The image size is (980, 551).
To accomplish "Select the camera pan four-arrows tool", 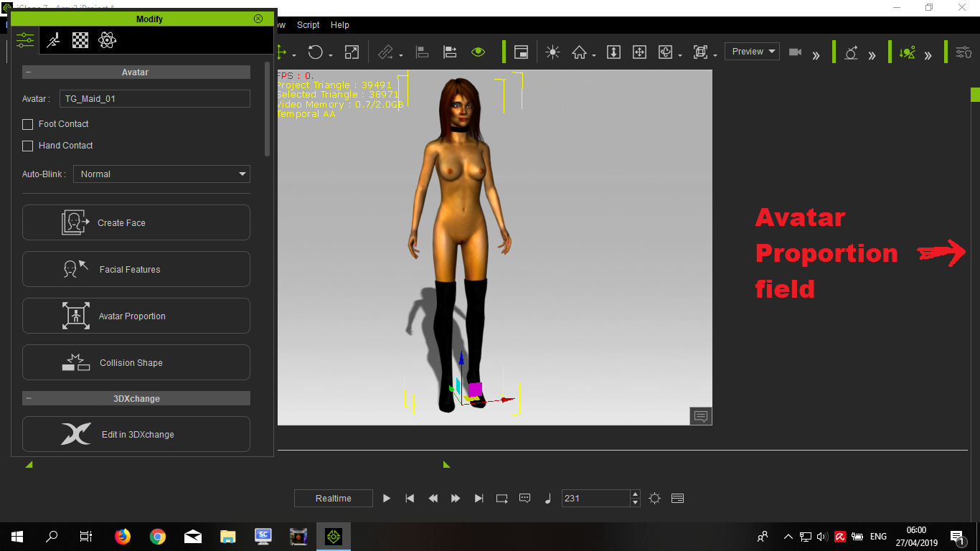I will point(639,52).
